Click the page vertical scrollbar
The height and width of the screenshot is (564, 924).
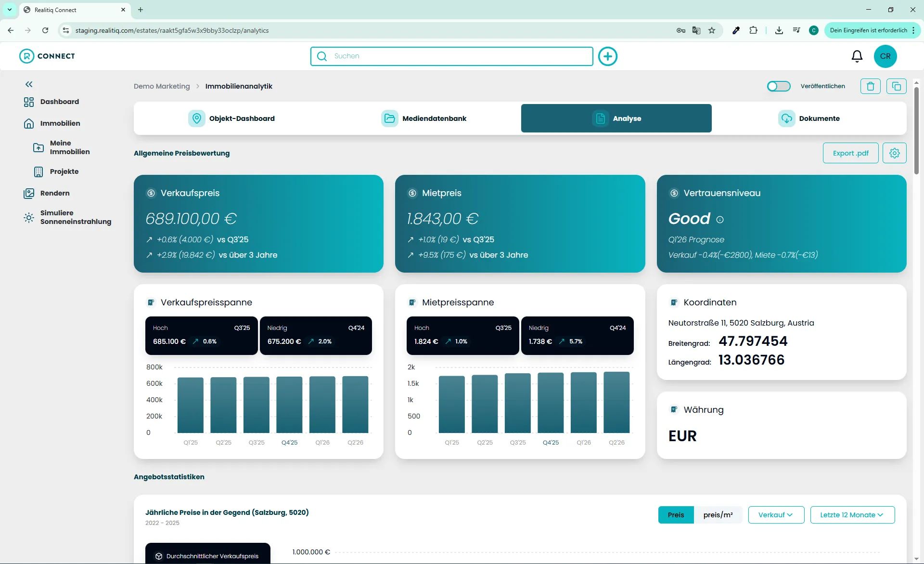[x=916, y=130]
